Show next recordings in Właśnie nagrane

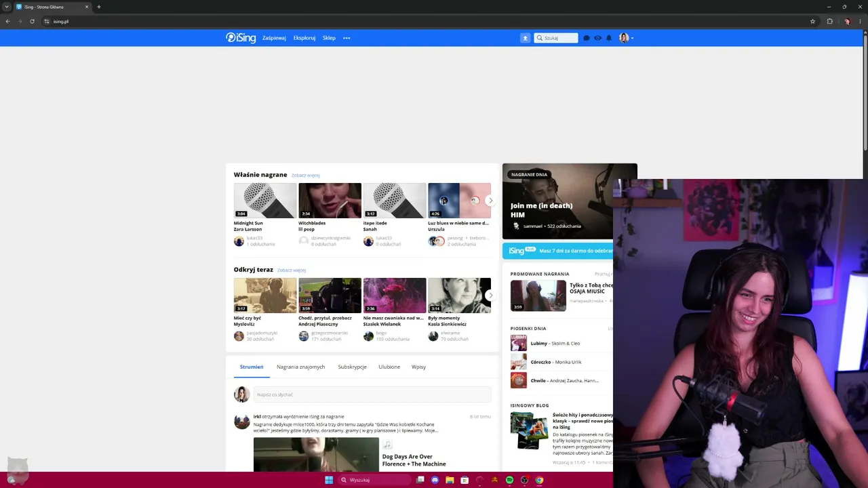[490, 201]
